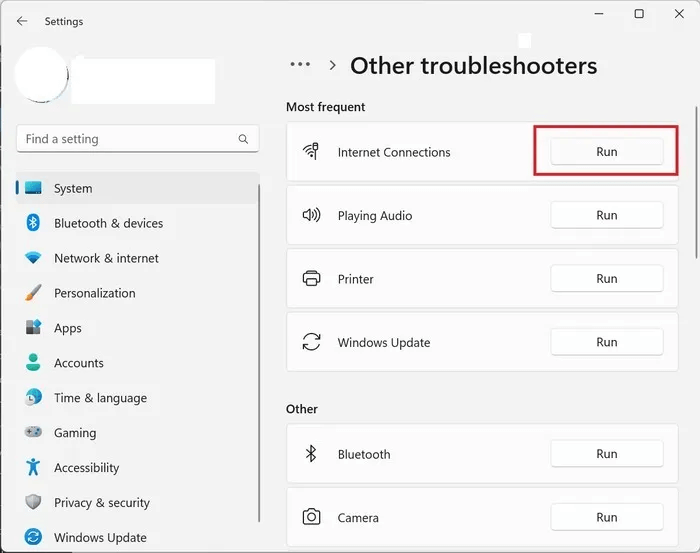Click the Windows Update sync arrows icon
The width and height of the screenshot is (700, 553).
(x=311, y=342)
